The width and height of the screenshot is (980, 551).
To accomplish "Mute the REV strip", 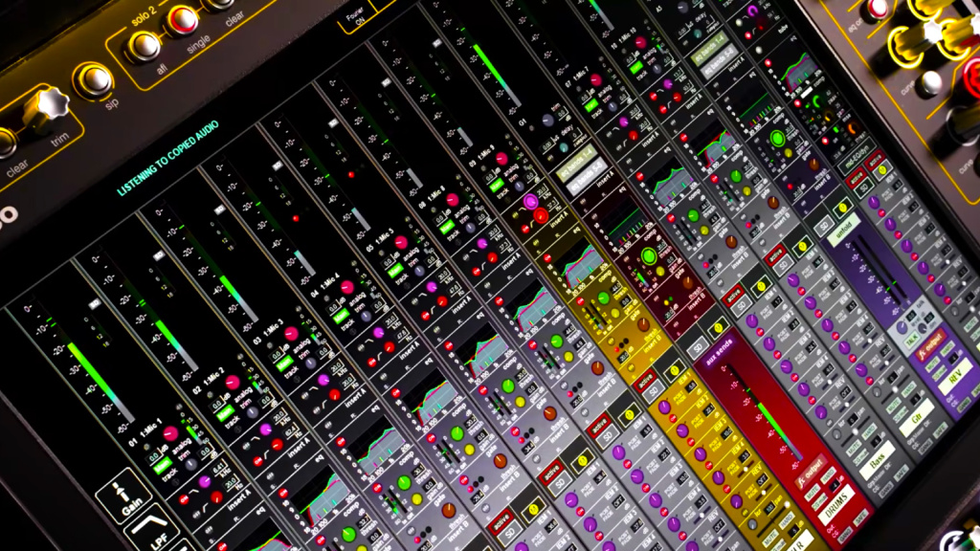I will coord(931,364).
